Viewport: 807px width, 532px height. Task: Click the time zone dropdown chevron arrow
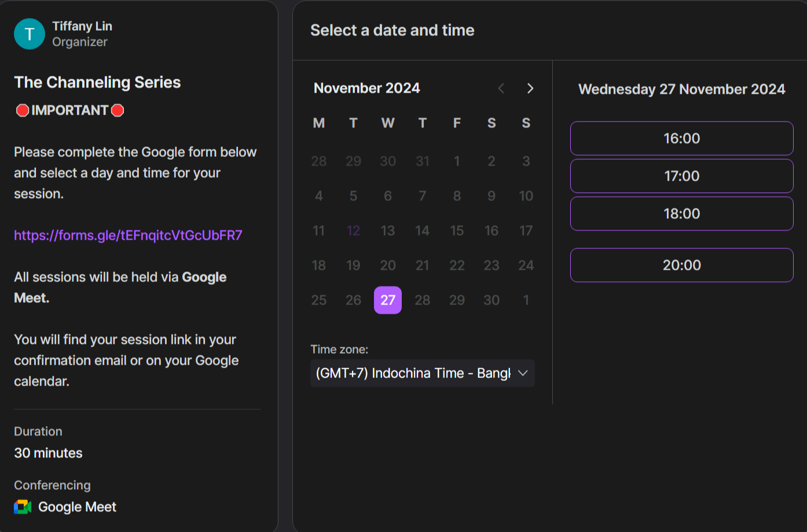[x=523, y=373]
